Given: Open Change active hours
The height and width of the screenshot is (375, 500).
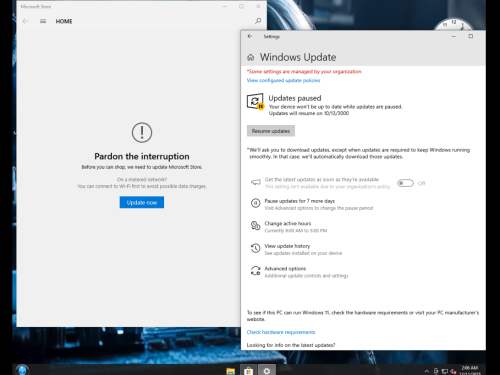Looking at the screenshot, I should (288, 223).
